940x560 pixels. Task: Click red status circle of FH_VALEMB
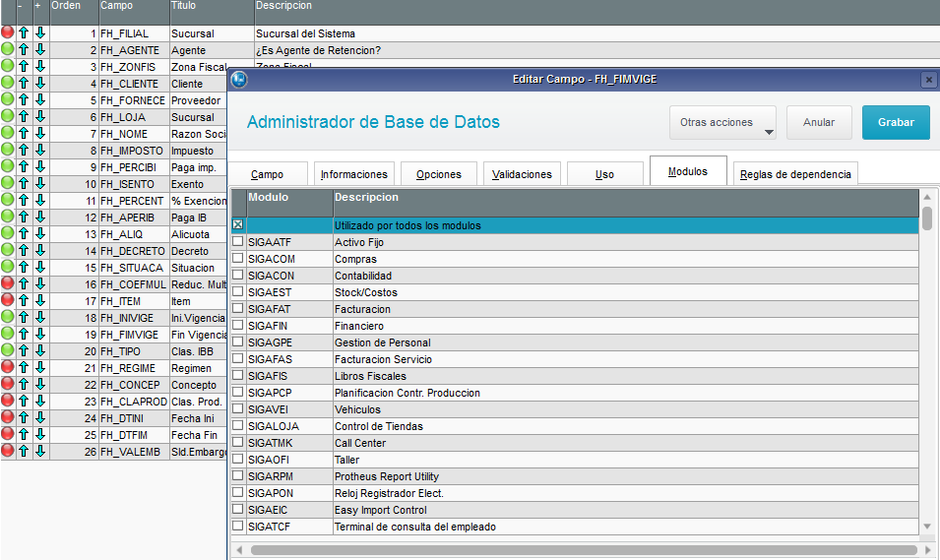pyautogui.click(x=7, y=451)
